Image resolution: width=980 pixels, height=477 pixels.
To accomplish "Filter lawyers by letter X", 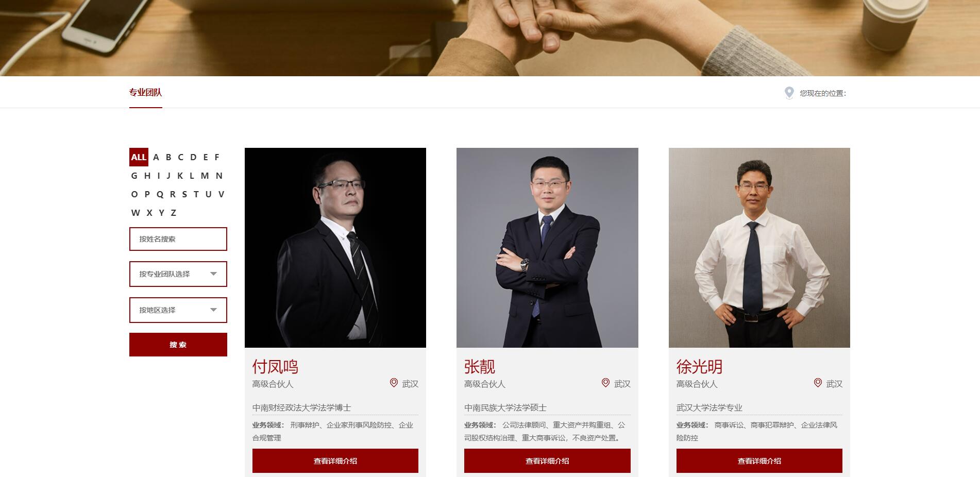I will (x=149, y=213).
